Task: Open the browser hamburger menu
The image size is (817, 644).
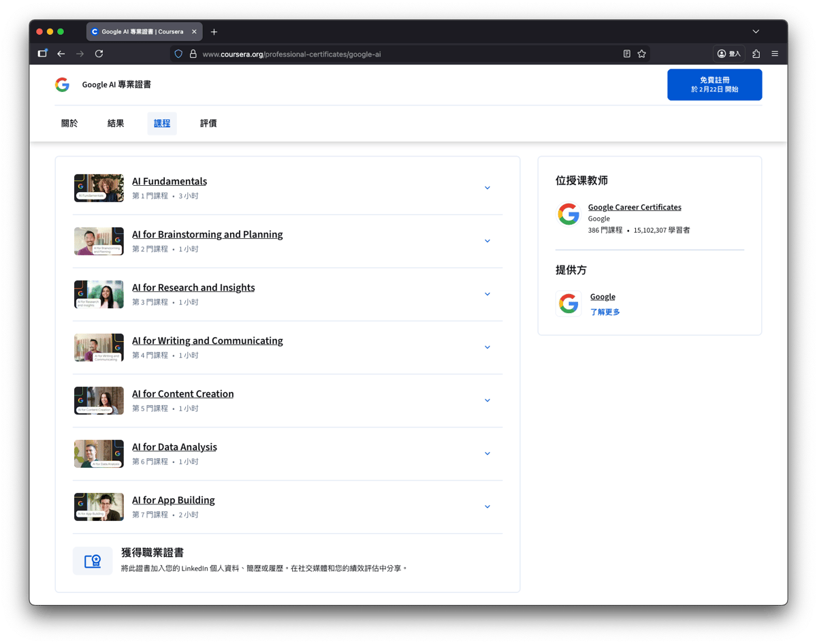Action: pos(775,54)
